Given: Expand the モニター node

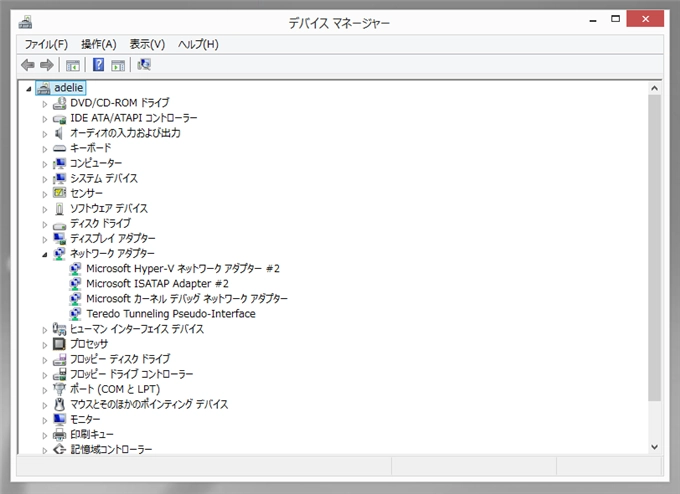Looking at the screenshot, I should (x=45, y=421).
